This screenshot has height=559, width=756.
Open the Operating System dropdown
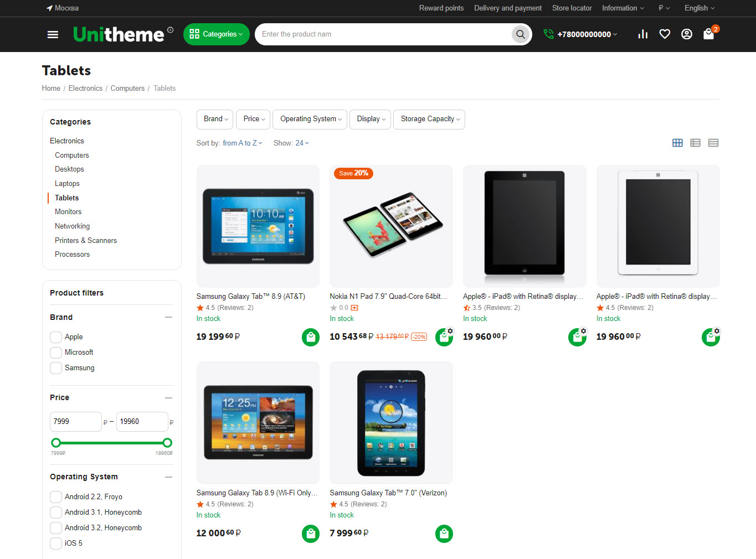(310, 120)
